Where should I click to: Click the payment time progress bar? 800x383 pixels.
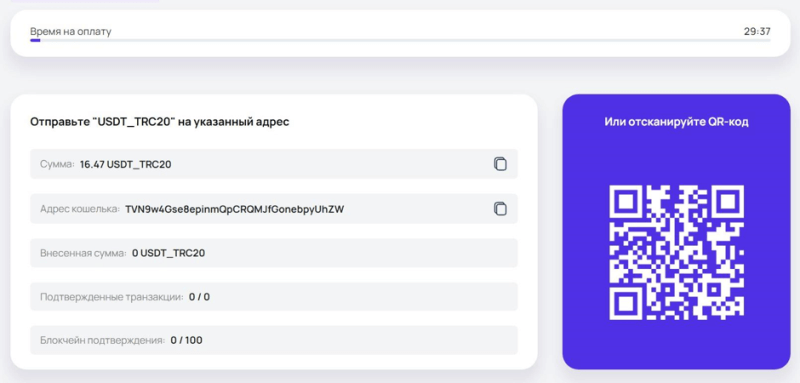click(400, 40)
